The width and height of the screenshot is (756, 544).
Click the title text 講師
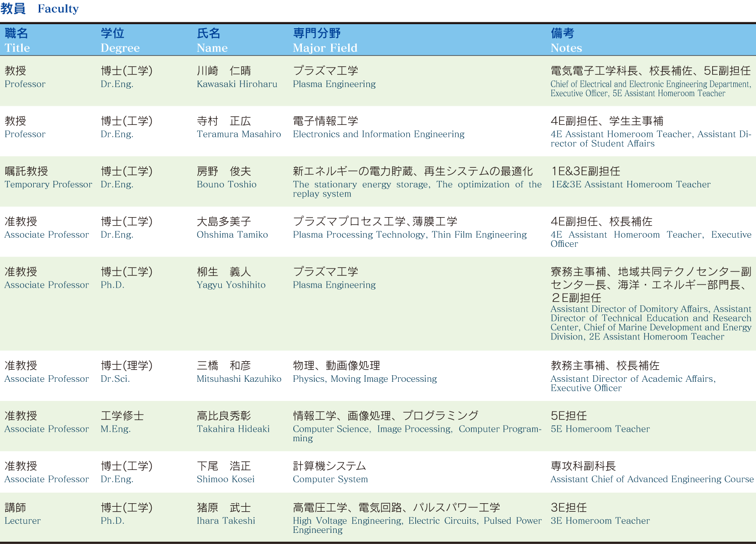click(x=15, y=508)
